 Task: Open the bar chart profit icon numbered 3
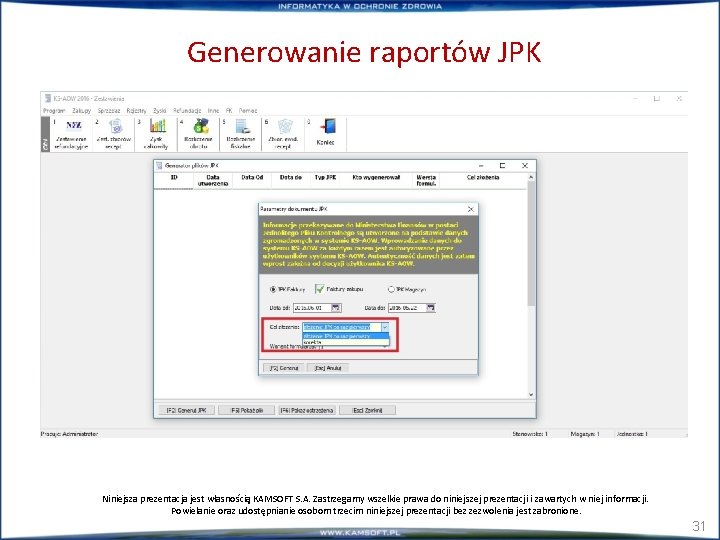point(158,125)
